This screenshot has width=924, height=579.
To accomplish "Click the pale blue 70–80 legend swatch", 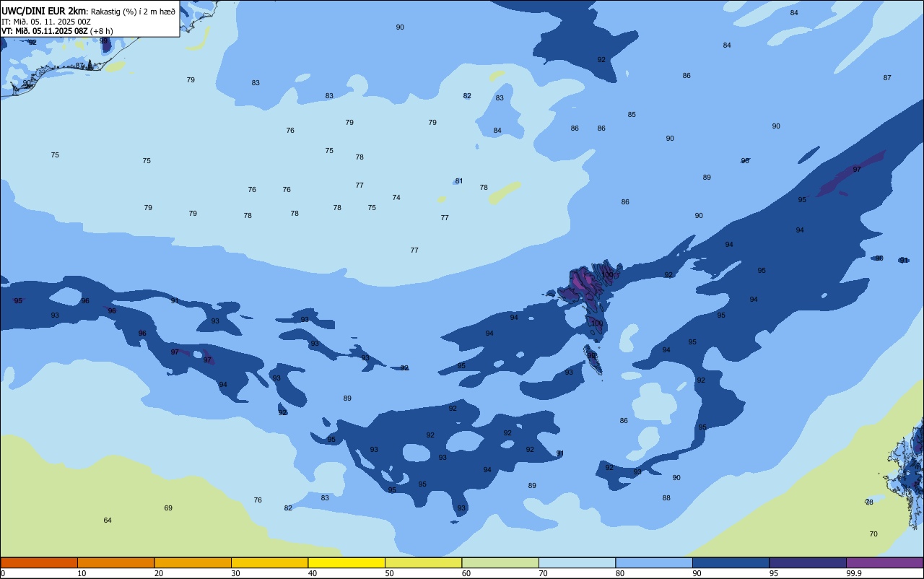I will pos(577,562).
